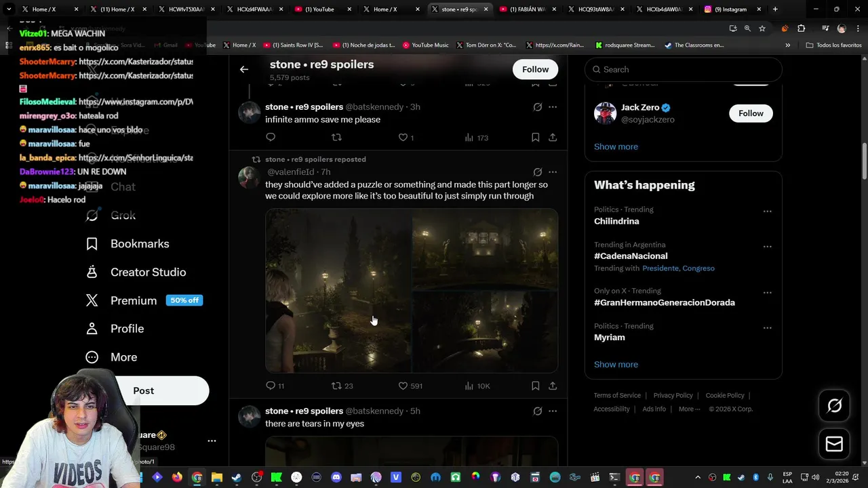Open Grok icon on 'tears in my eyes' post
This screenshot has height=488, width=868.
(537, 411)
